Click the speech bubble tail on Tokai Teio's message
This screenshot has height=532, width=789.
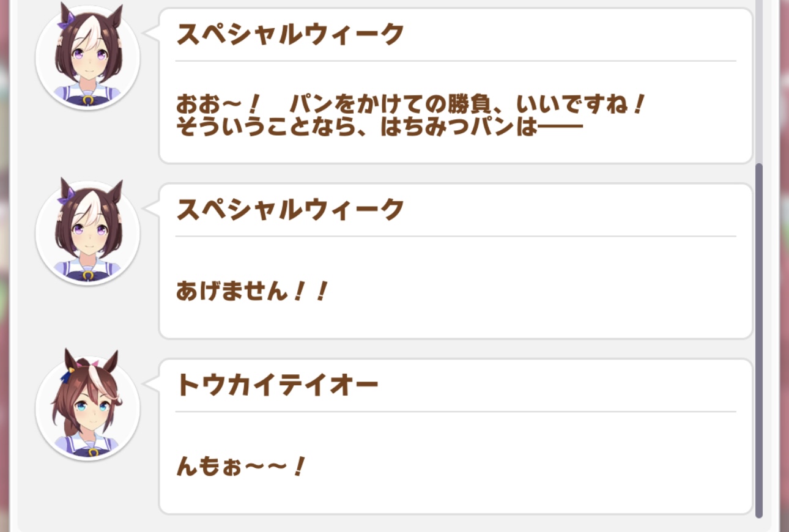tap(151, 383)
